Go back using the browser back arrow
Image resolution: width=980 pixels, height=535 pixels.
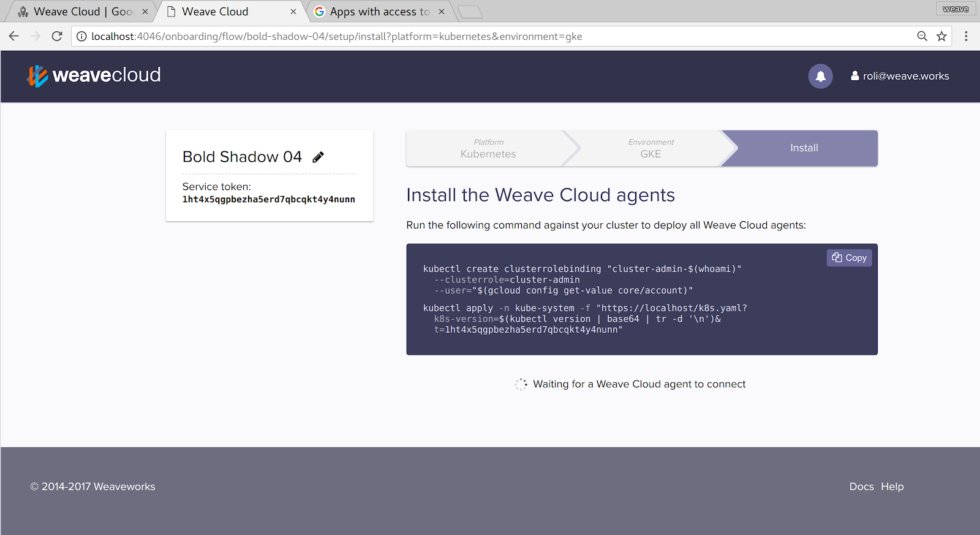click(x=14, y=36)
